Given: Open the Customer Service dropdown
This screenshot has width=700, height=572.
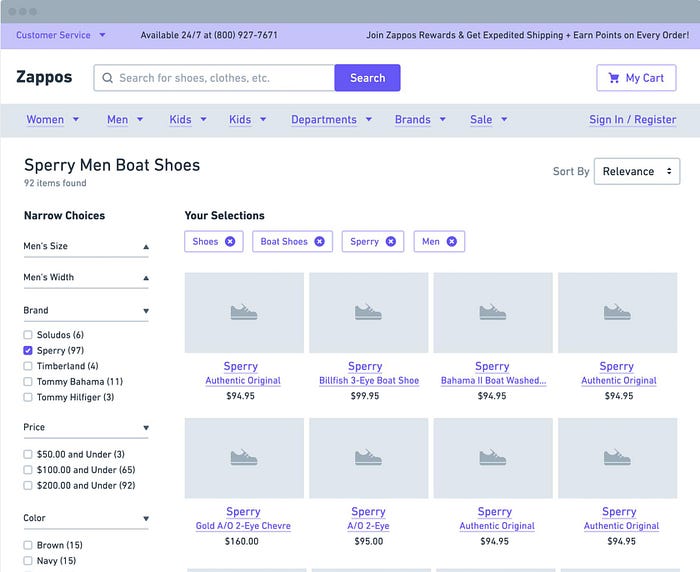Looking at the screenshot, I should coord(61,35).
